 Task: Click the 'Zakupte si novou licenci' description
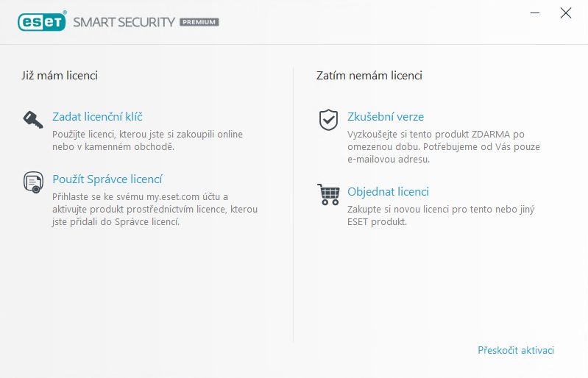click(441, 215)
